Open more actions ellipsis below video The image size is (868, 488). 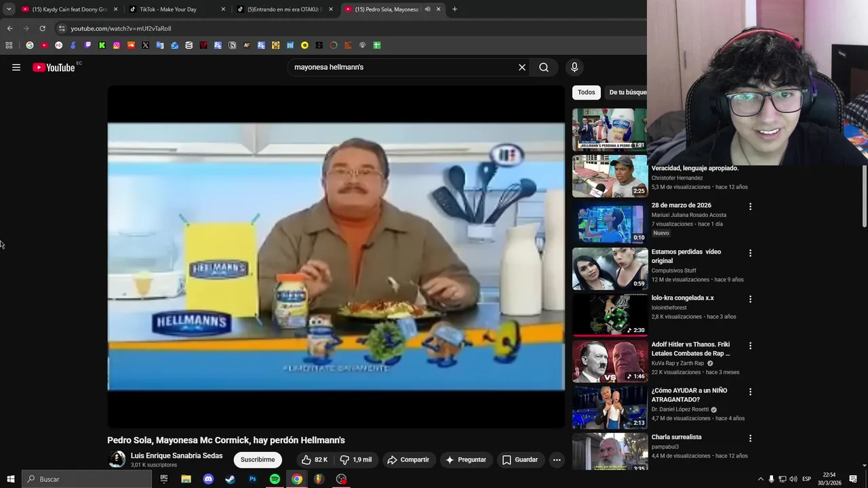[557, 460]
